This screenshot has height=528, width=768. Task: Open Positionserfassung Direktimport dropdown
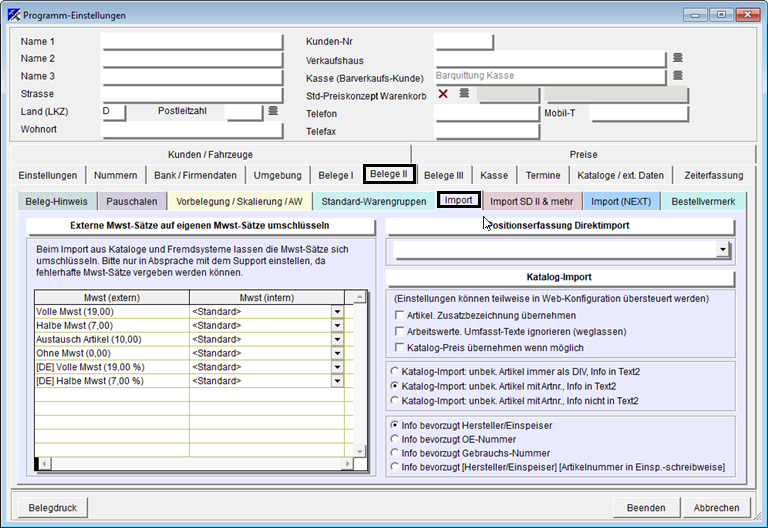tap(722, 249)
